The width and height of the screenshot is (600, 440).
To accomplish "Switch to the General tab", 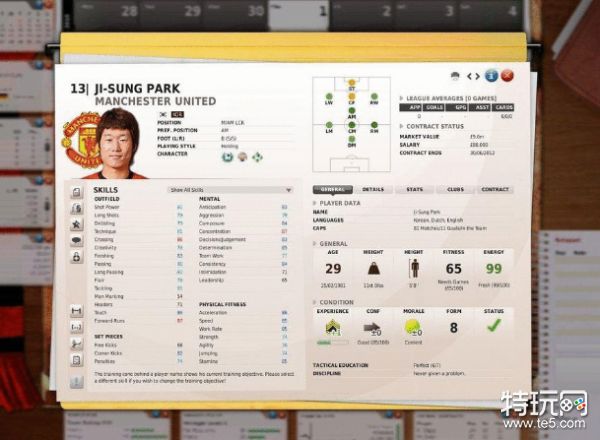I will 333,189.
